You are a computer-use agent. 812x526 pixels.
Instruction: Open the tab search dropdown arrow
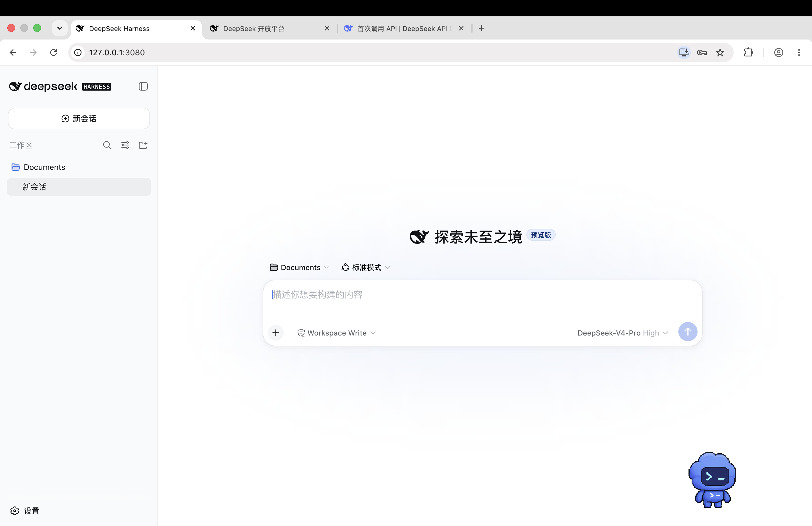point(60,28)
